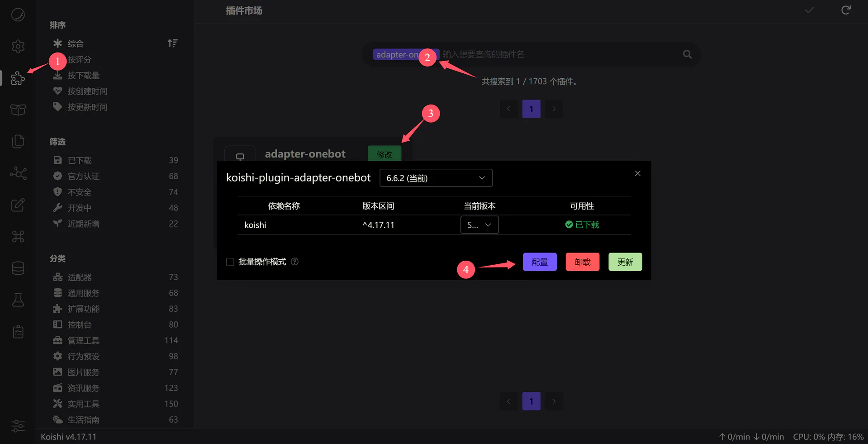The image size is (868, 444).
Task: Sort by 按下载量
Action: pos(84,75)
